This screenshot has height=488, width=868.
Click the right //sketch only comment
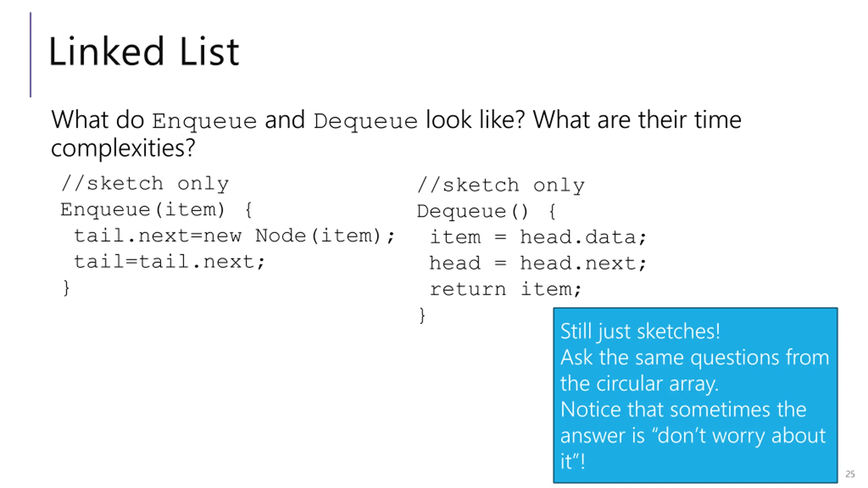(x=501, y=185)
